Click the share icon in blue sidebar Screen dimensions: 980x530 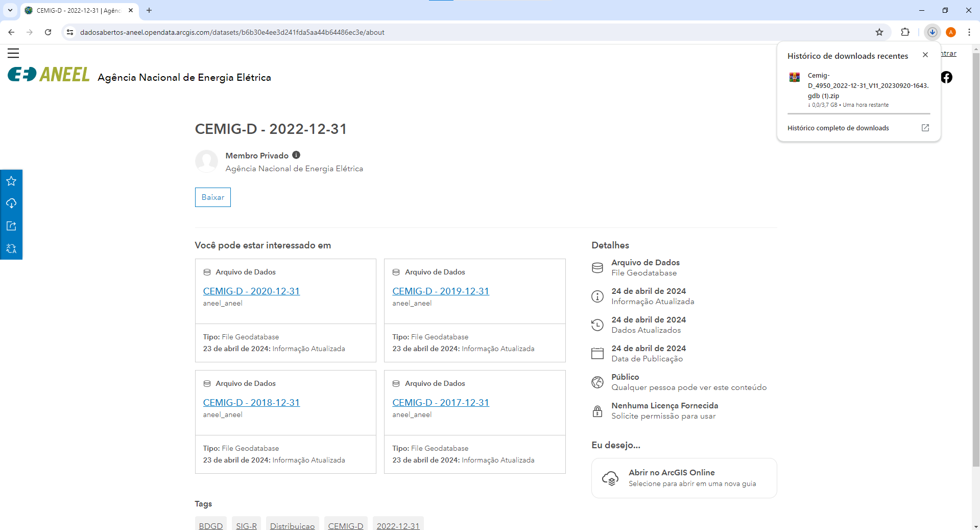(x=11, y=226)
